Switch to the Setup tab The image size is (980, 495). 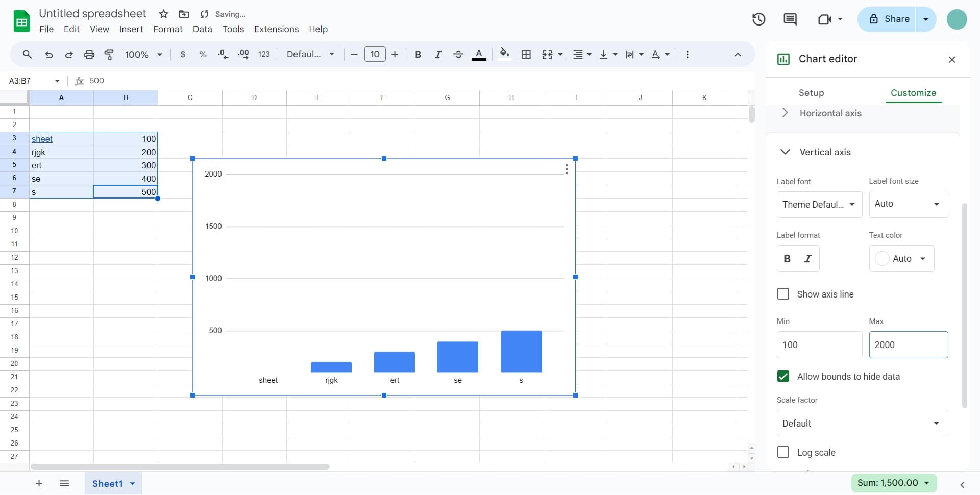[811, 93]
